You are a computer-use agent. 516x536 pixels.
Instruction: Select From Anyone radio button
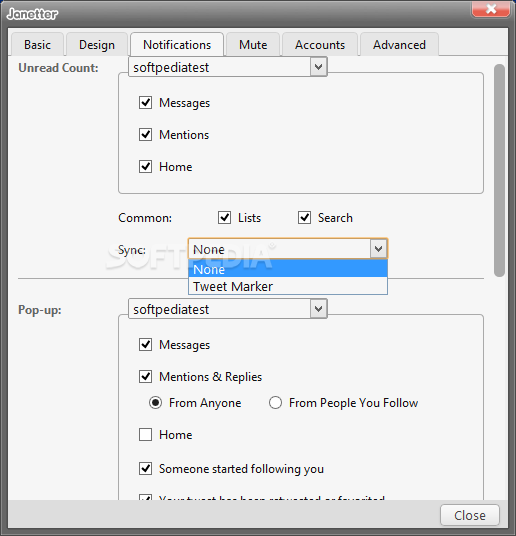coord(155,403)
